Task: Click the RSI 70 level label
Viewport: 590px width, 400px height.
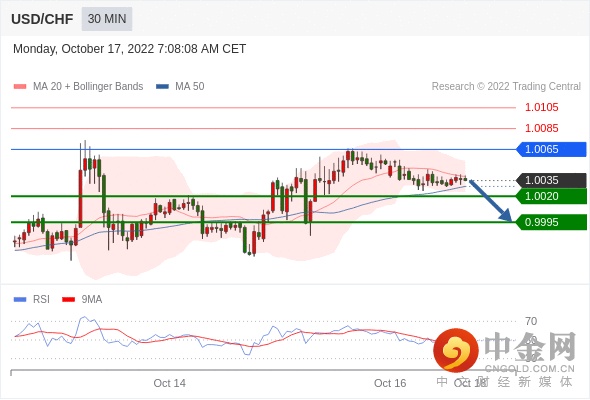Action: tap(531, 321)
